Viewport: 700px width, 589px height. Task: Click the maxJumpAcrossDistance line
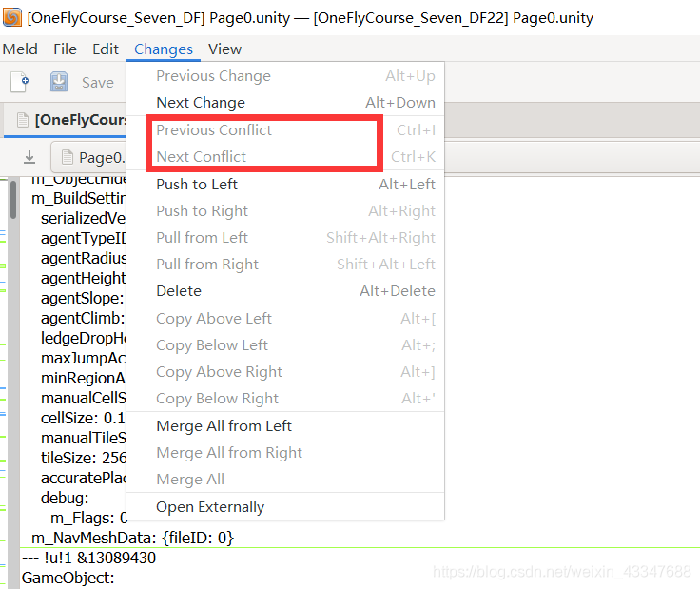click(84, 358)
